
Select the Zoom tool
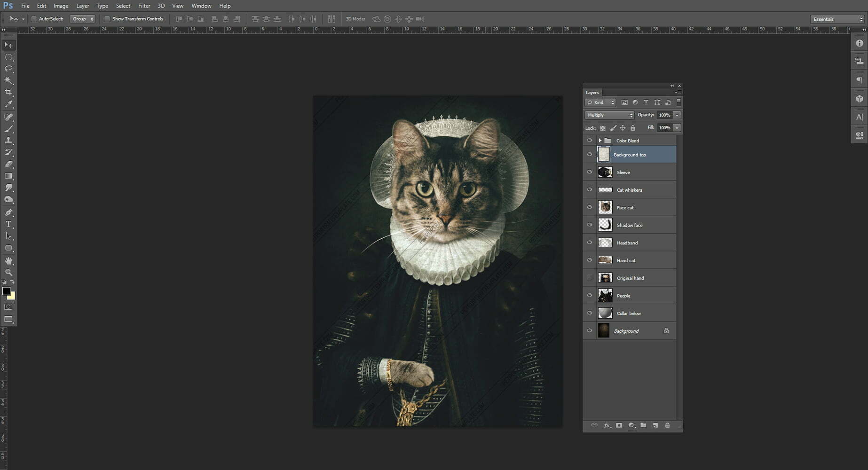coord(8,273)
